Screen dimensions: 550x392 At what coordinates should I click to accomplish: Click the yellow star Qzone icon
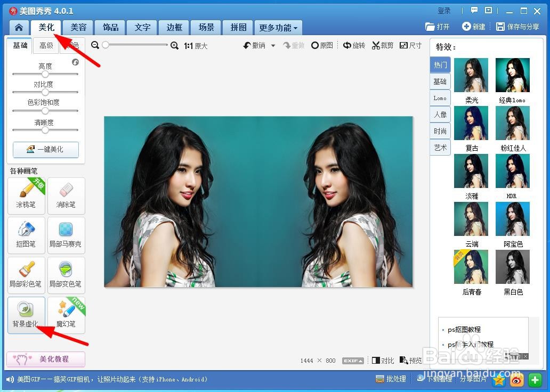[x=499, y=380]
